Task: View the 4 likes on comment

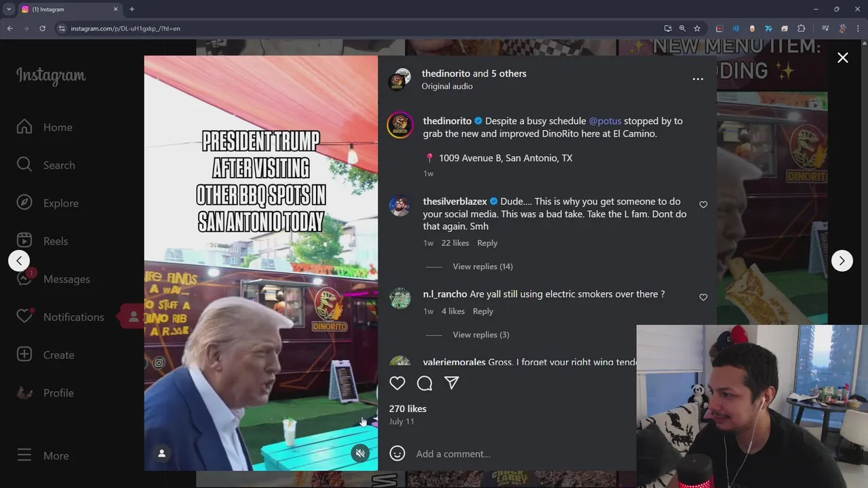Action: point(453,311)
